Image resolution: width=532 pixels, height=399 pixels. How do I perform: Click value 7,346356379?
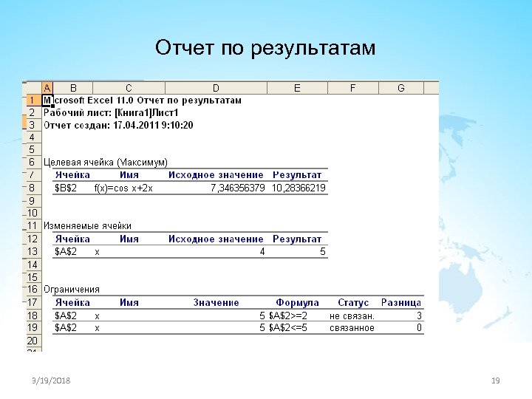(237, 188)
